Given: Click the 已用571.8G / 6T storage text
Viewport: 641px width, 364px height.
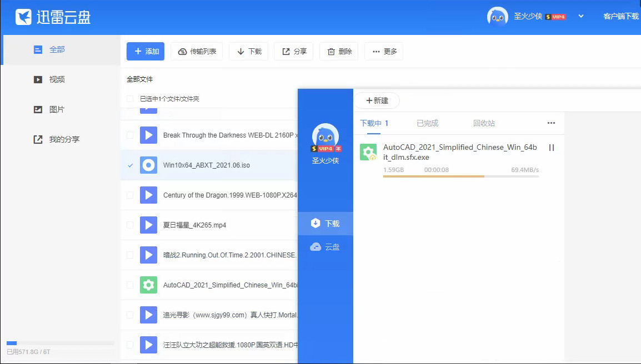Looking at the screenshot, I should (x=28, y=352).
